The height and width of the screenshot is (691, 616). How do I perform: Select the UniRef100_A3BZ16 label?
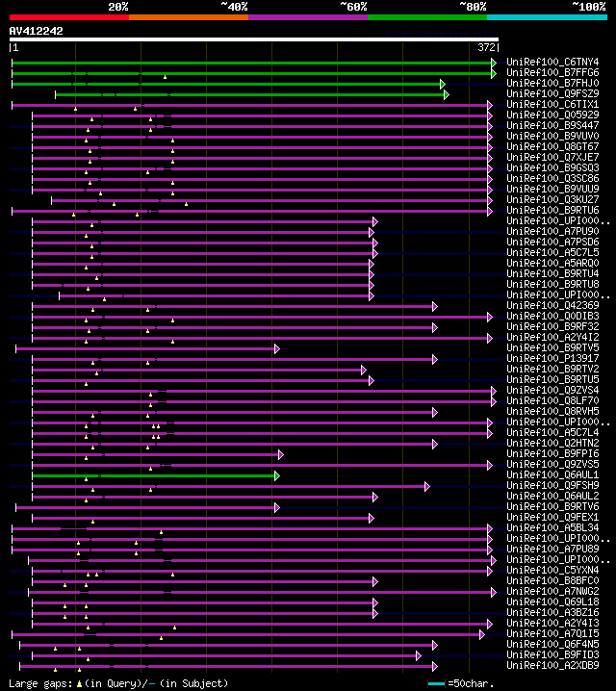point(552,612)
